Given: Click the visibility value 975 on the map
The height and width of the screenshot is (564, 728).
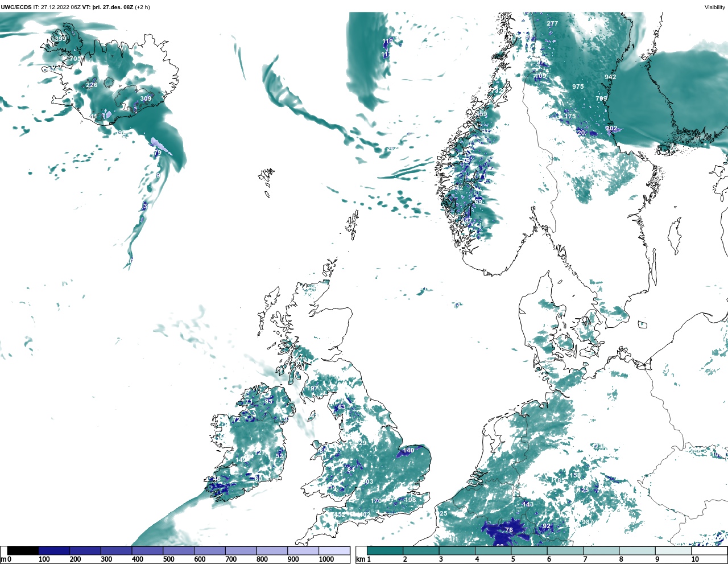Looking at the screenshot, I should coord(578,87).
